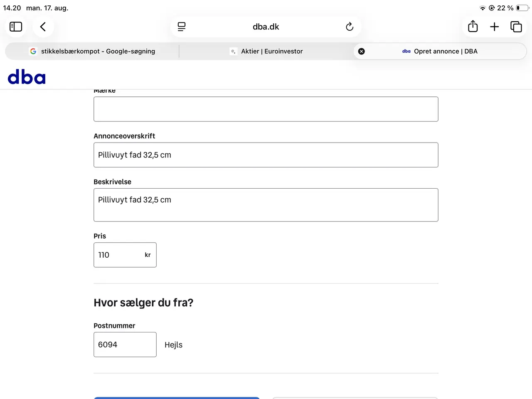Click the Annonceoverskrift label

tap(124, 136)
